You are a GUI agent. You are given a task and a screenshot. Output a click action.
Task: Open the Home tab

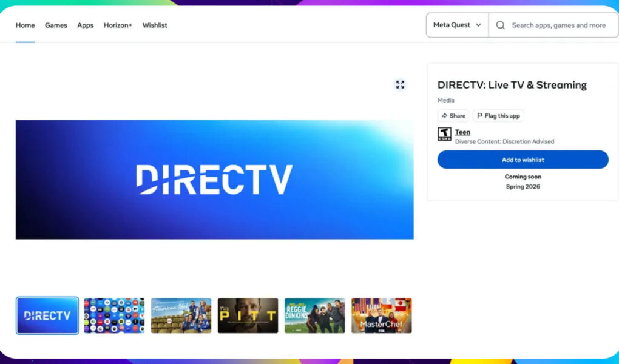coord(25,25)
